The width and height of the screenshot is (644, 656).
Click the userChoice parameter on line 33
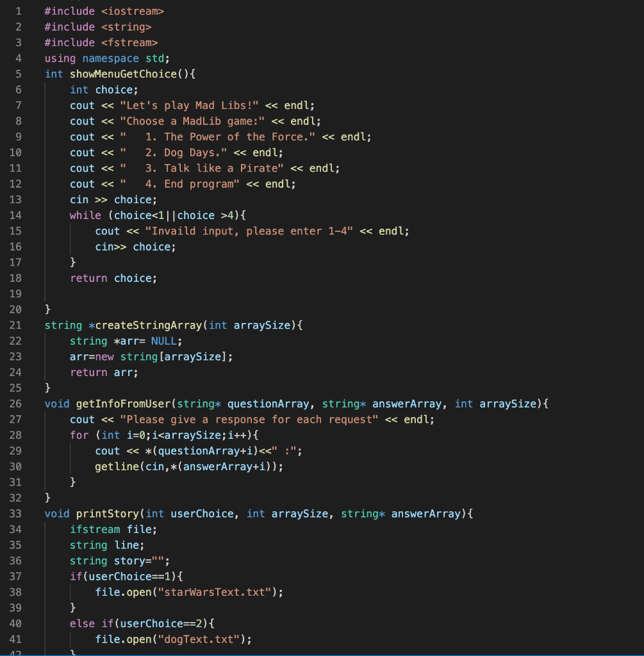coord(202,514)
